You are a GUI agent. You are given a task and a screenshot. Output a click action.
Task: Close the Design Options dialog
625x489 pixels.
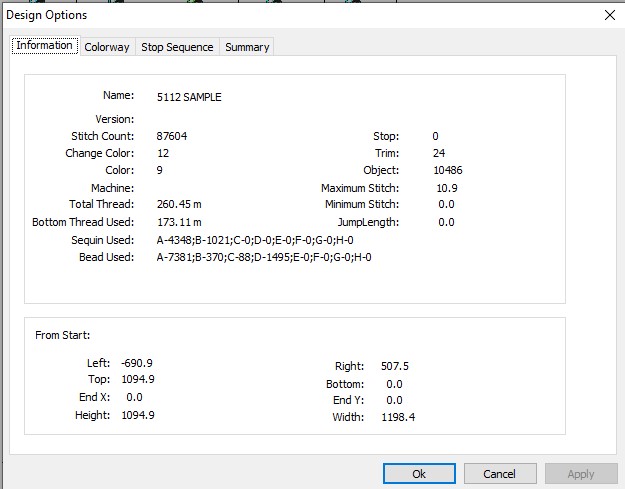[x=609, y=15]
